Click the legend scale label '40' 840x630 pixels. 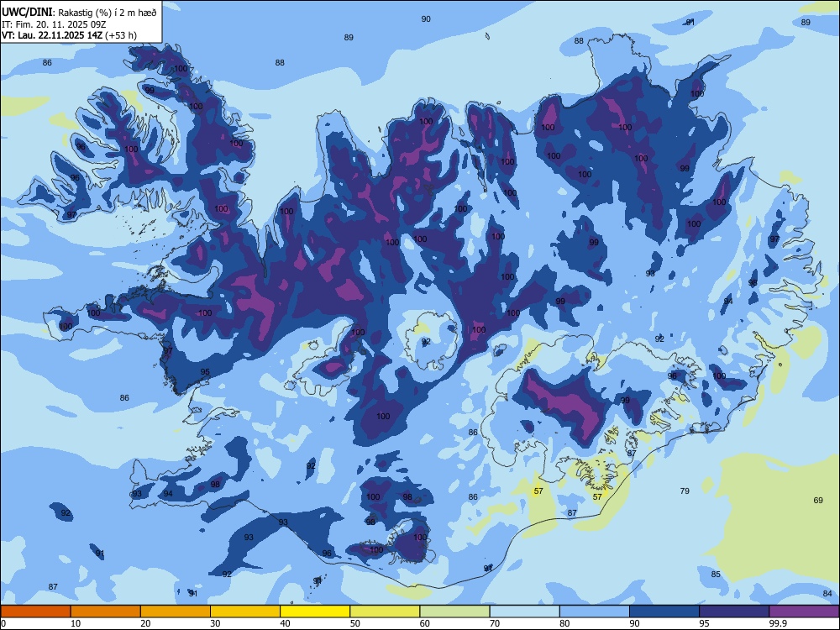click(x=285, y=623)
